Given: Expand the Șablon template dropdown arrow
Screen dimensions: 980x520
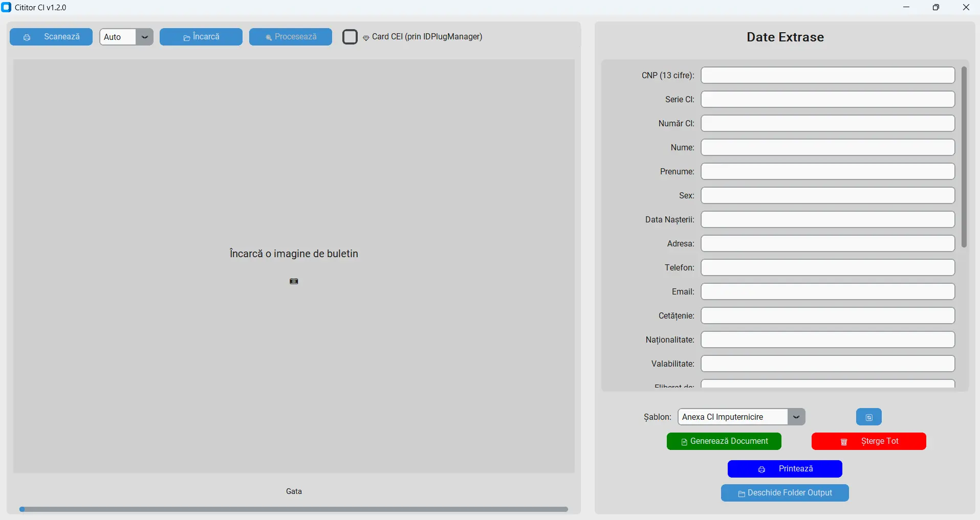Looking at the screenshot, I should click(796, 417).
